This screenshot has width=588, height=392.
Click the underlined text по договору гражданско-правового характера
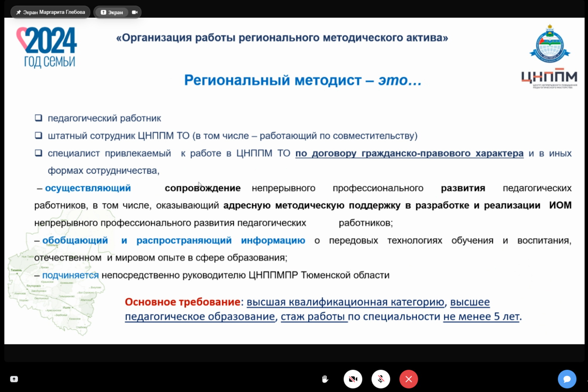coord(409,153)
